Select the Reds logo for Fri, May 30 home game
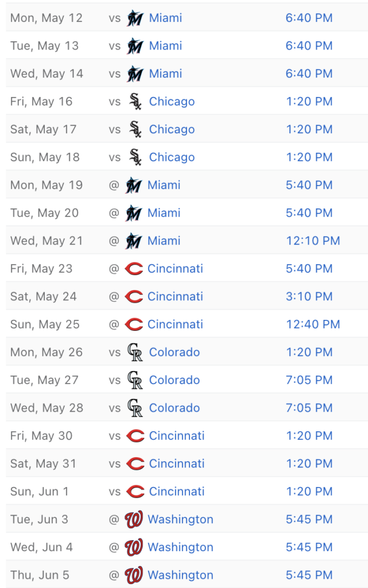This screenshot has height=588, width=368. (x=135, y=436)
